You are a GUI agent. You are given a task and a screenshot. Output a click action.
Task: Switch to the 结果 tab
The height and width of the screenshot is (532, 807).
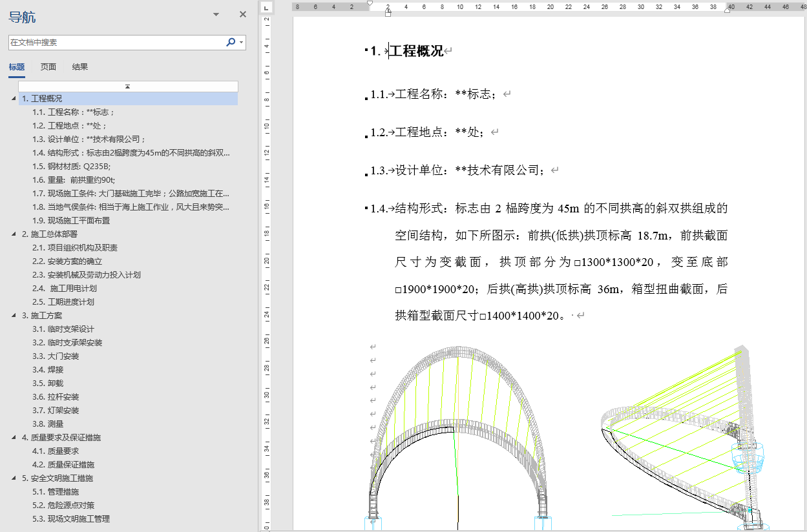coord(79,66)
